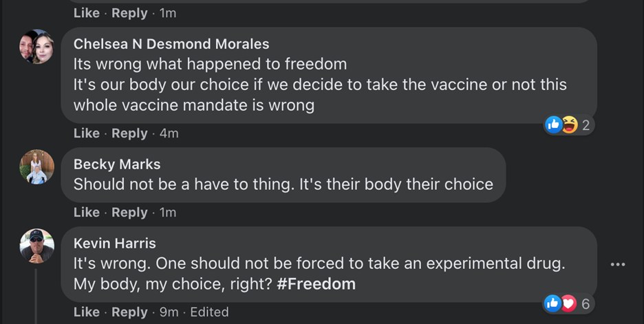644x324 pixels.
Task: Like Kevin Harris's comment
Action: click(x=87, y=312)
